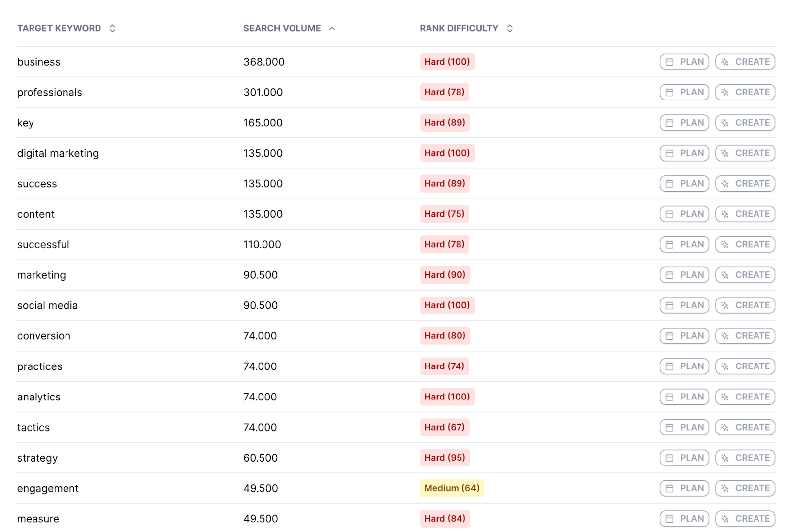
Task: Select the Rank Difficulty column header
Action: coord(459,28)
